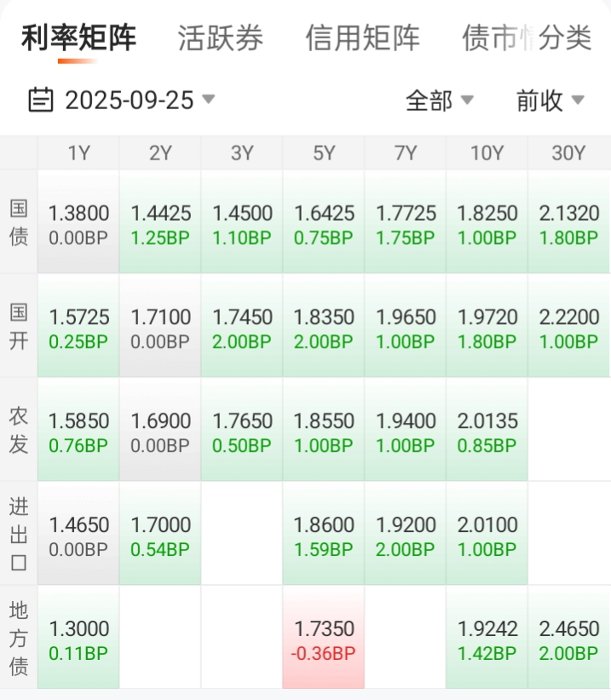Select the 利率矩阵 tab
611x700 pixels.
coord(78,38)
